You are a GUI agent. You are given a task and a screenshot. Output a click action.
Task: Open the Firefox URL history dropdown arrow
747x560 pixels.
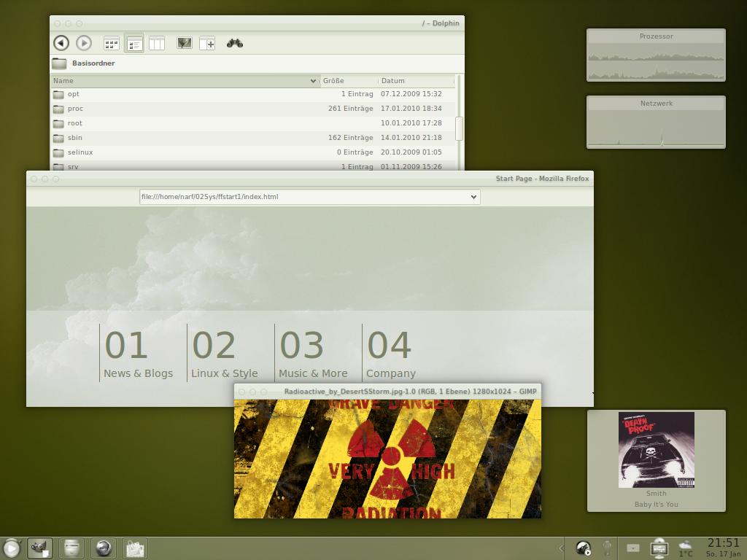pyautogui.click(x=473, y=197)
